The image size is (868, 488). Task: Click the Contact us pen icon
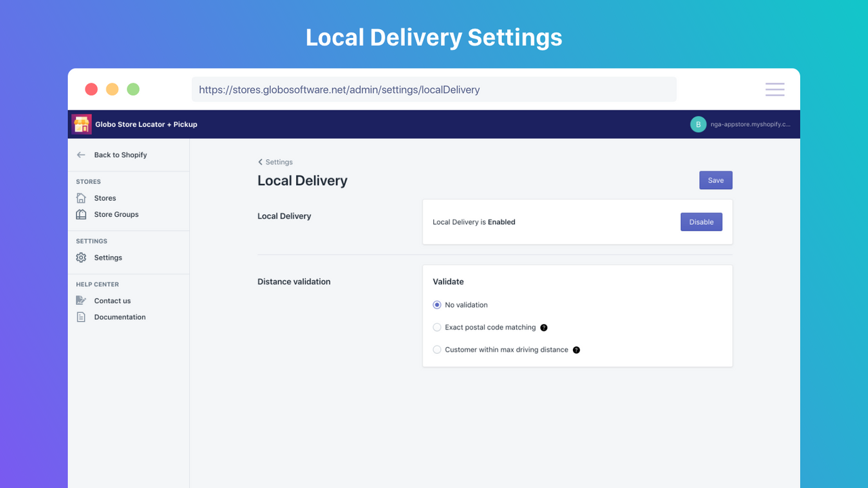pyautogui.click(x=81, y=300)
